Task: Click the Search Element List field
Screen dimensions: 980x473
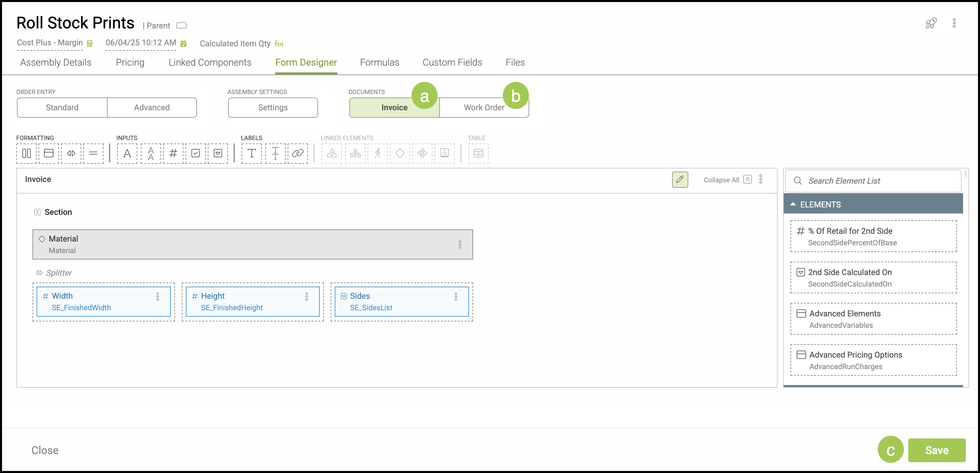Action: 875,181
